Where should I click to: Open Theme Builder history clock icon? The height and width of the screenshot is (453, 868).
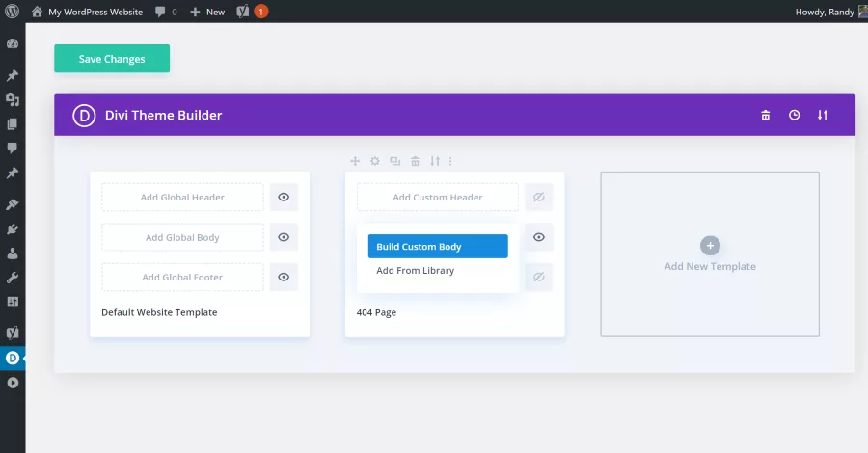pyautogui.click(x=795, y=115)
